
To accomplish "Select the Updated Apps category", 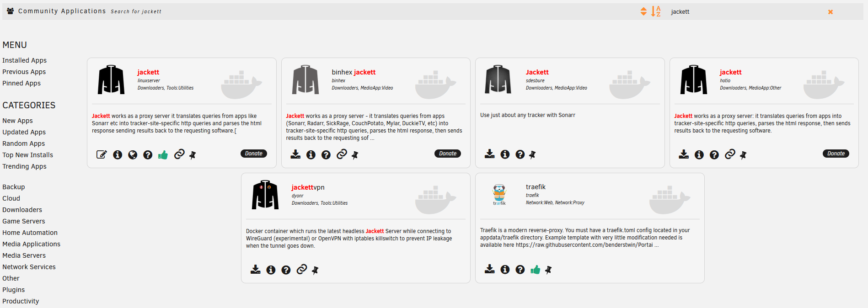I will 24,132.
